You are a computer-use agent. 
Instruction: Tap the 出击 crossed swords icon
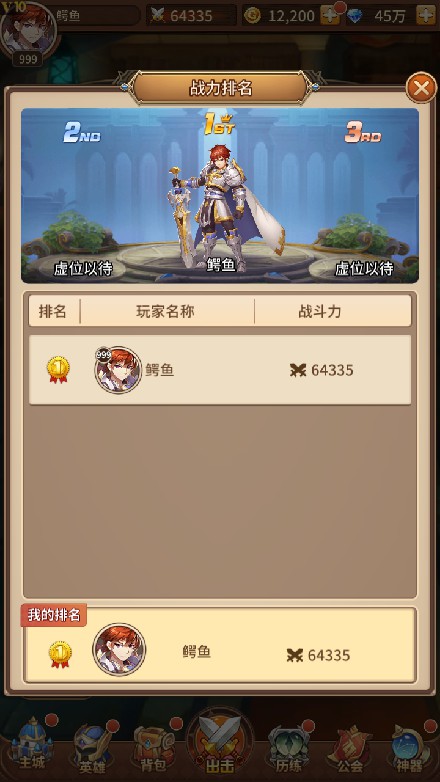(x=220, y=743)
